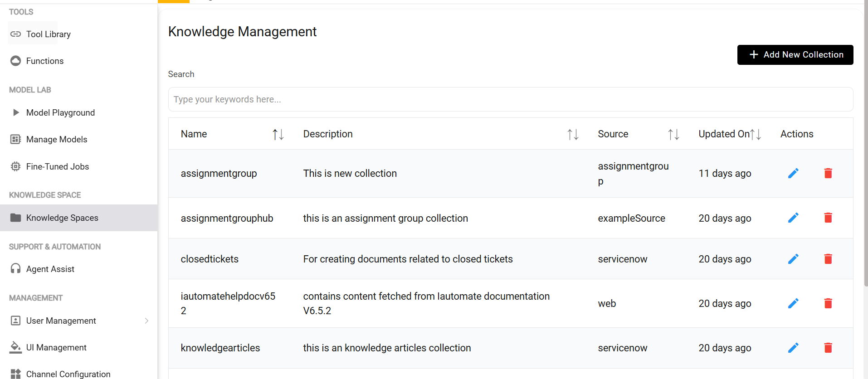Edit the closedtickets collection via pencil icon
Screen dimensions: 868x379
793,259
